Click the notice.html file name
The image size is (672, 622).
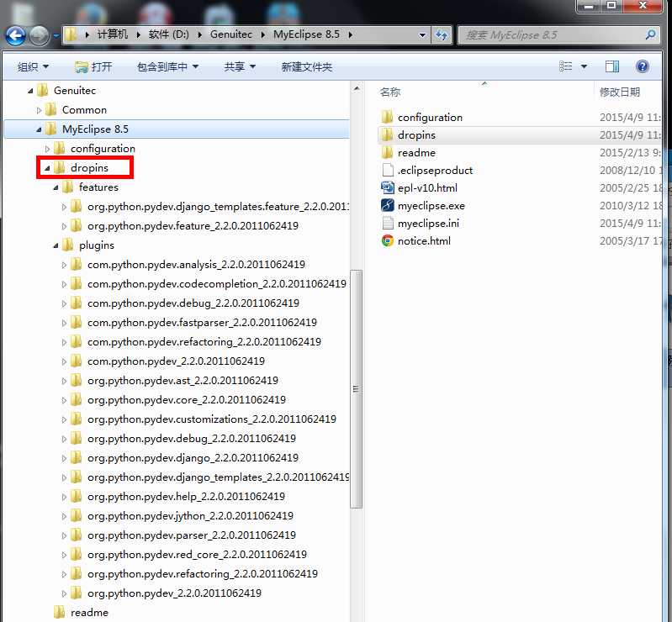click(424, 240)
